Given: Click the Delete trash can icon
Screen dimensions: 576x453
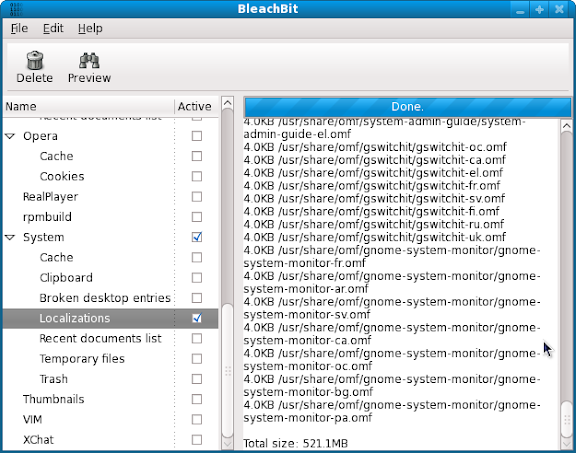Looking at the screenshot, I should pyautogui.click(x=35, y=60).
